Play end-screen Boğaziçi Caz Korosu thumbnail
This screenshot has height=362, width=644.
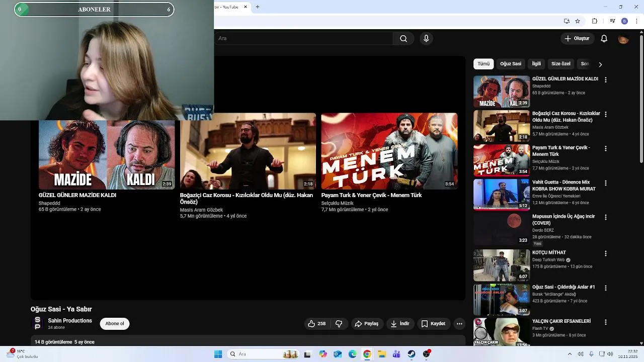point(248,151)
